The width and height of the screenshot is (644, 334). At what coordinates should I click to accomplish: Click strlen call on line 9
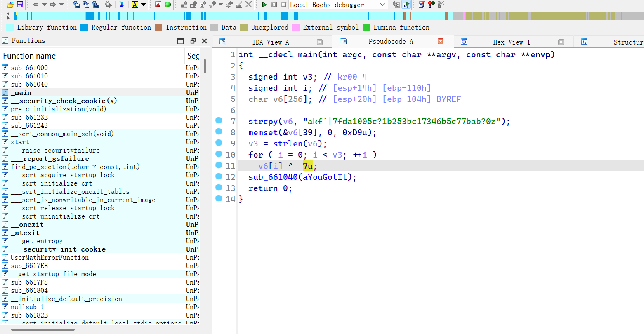(x=288, y=143)
